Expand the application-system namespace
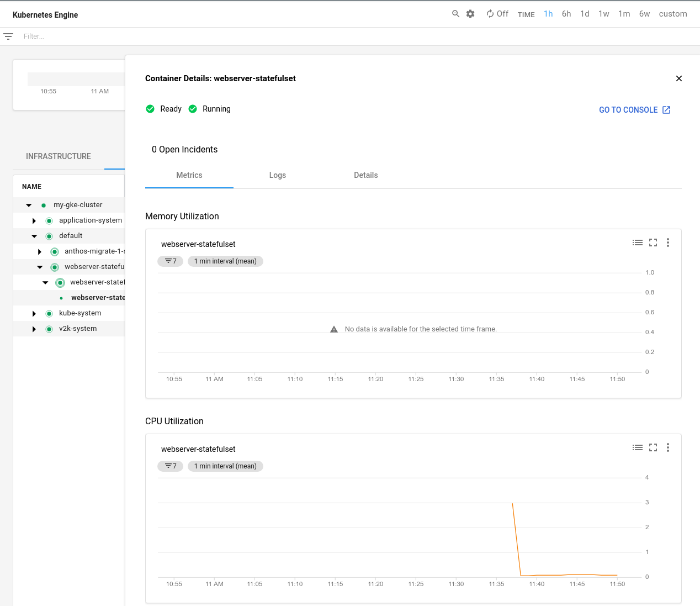700x606 pixels. (34, 221)
